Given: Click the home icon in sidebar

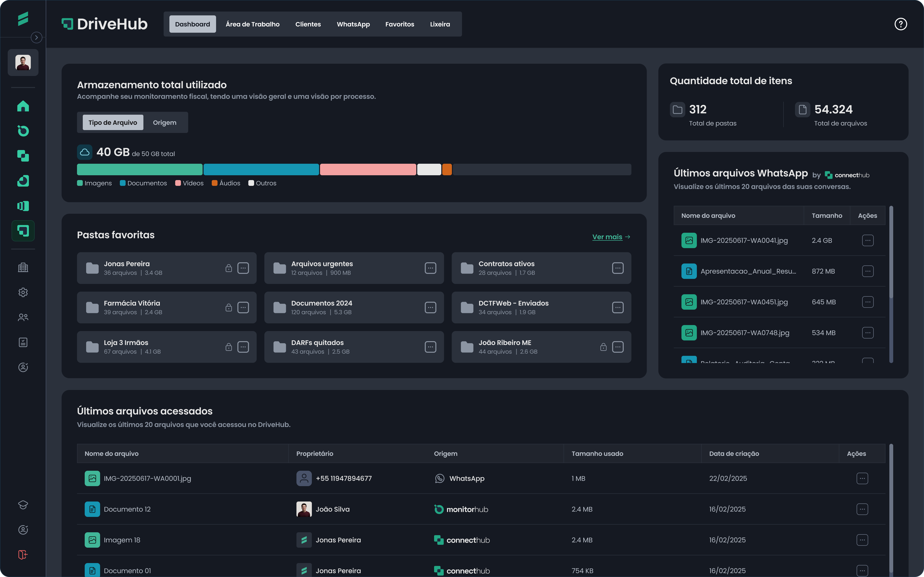Looking at the screenshot, I should [x=23, y=106].
